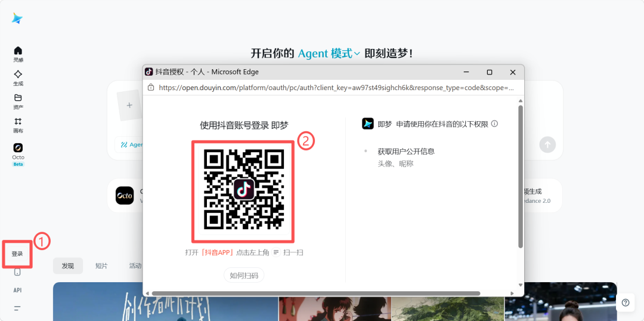Open the 资产 folder section
The height and width of the screenshot is (321, 644).
pos(18,101)
